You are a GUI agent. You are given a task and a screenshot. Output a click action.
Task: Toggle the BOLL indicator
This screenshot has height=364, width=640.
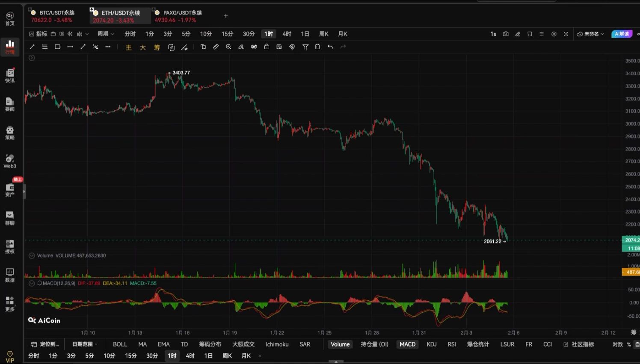click(x=120, y=344)
